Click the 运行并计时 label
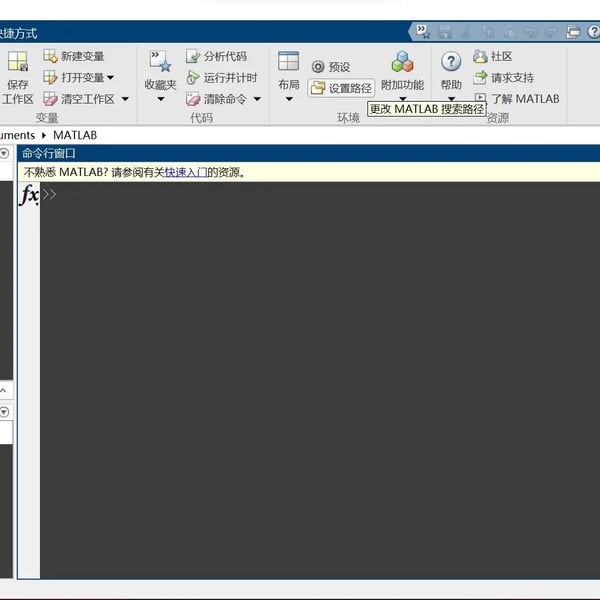Viewport: 600px width, 600px height. click(x=230, y=78)
